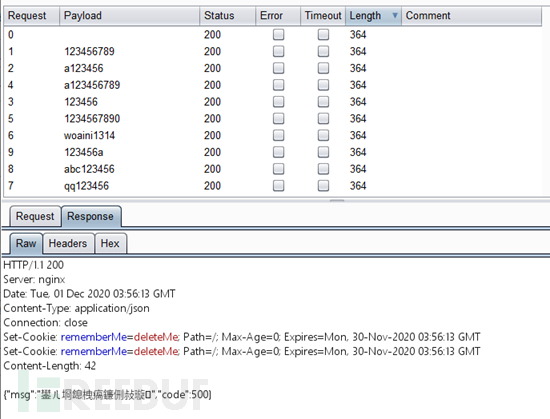This screenshot has height=419, width=550.
Task: Open the Hex view tab
Action: 110,243
